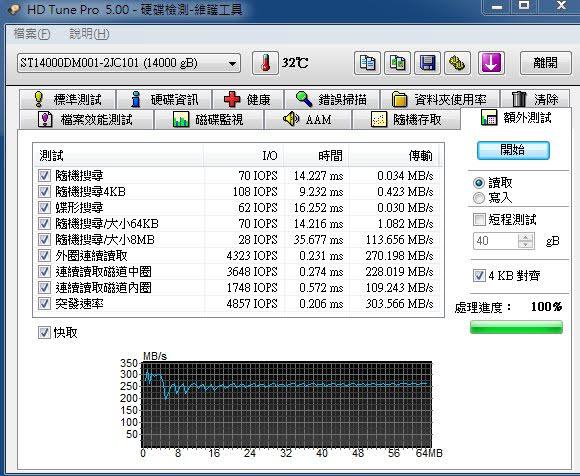The height and width of the screenshot is (476, 580).
Task: Open the 檔案(F) menu
Action: [32, 34]
